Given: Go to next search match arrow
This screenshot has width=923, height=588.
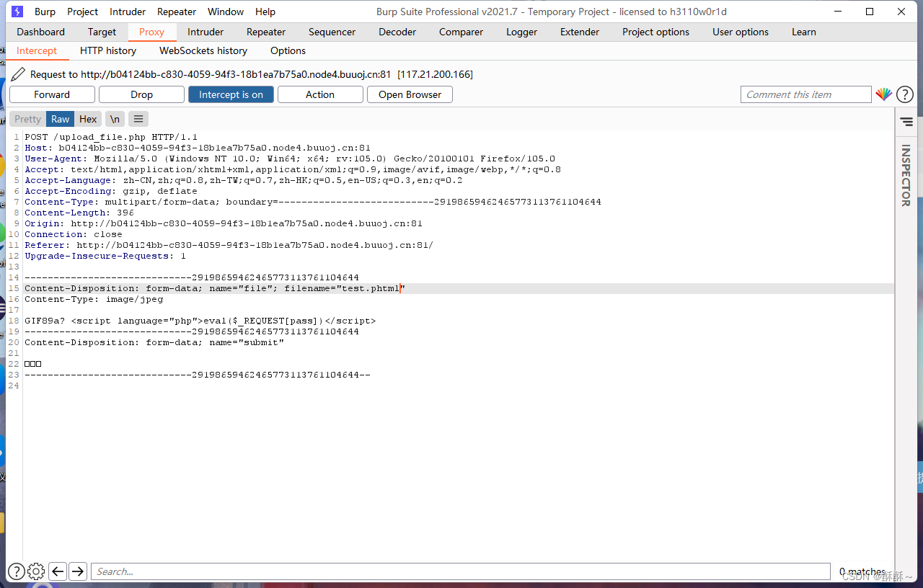Looking at the screenshot, I should coord(78,571).
